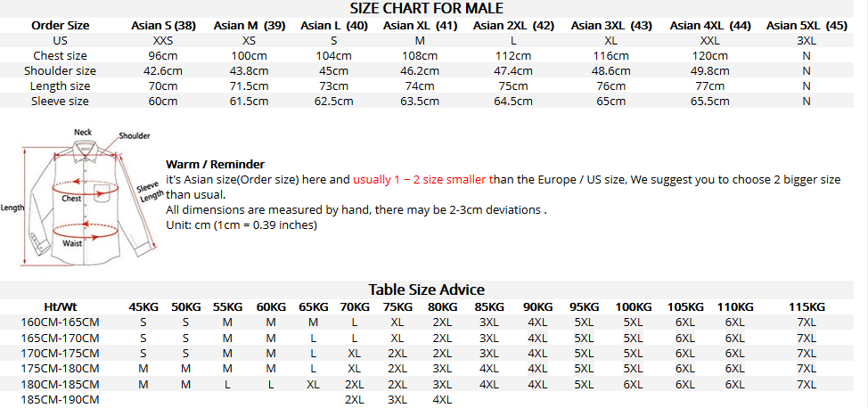The width and height of the screenshot is (868, 408).
Task: Click the "Waist" label on the shirt diagram
Action: (72, 243)
